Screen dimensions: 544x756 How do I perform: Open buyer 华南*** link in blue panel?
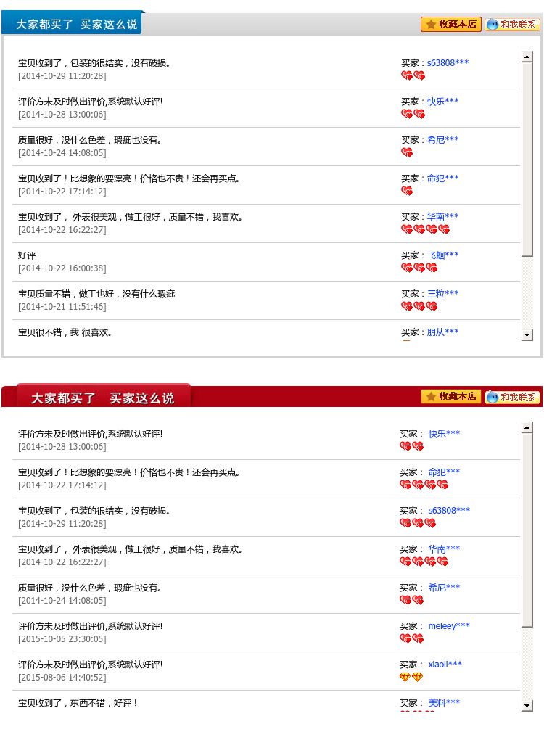point(442,217)
